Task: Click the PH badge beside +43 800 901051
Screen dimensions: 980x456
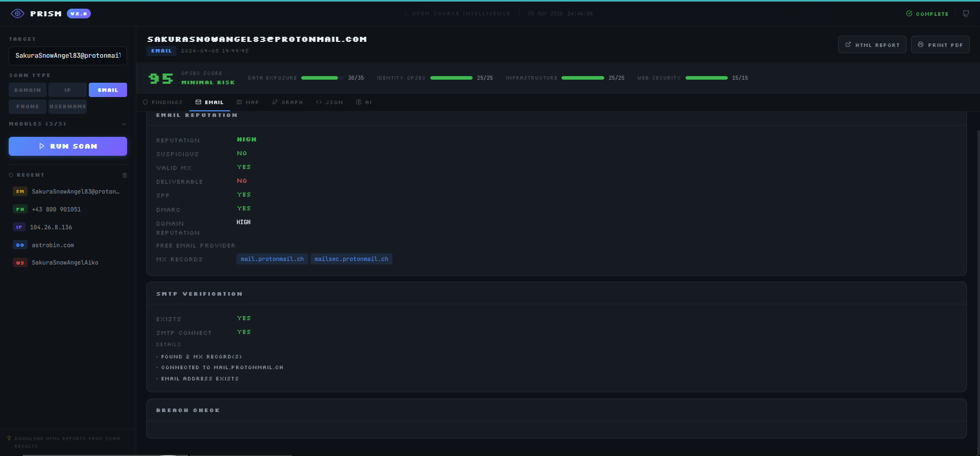Action: tap(20, 209)
